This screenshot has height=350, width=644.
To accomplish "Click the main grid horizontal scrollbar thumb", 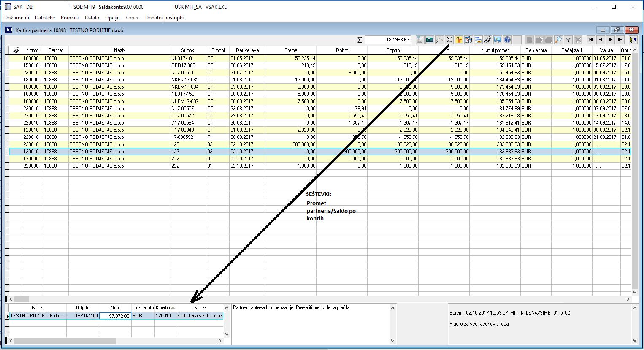I will pos(22,299).
